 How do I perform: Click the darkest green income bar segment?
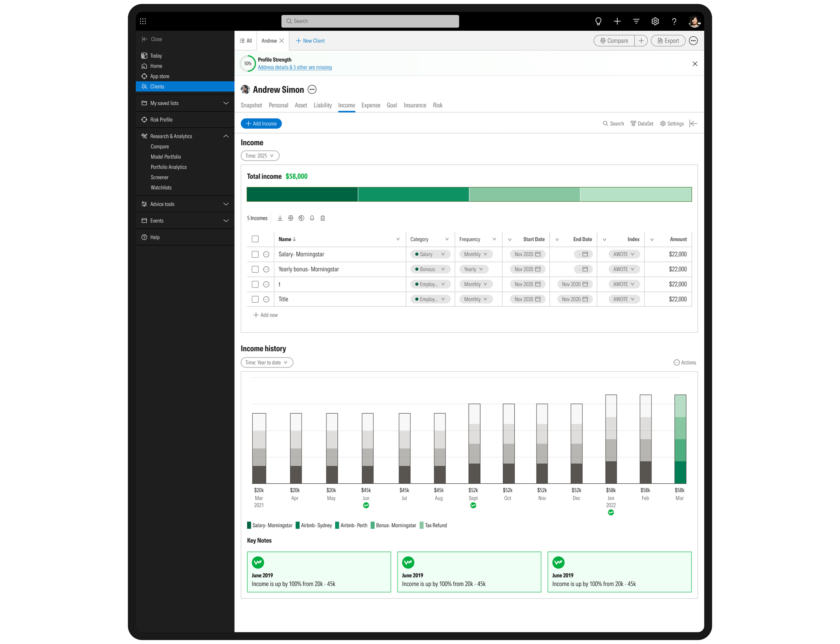(302, 194)
